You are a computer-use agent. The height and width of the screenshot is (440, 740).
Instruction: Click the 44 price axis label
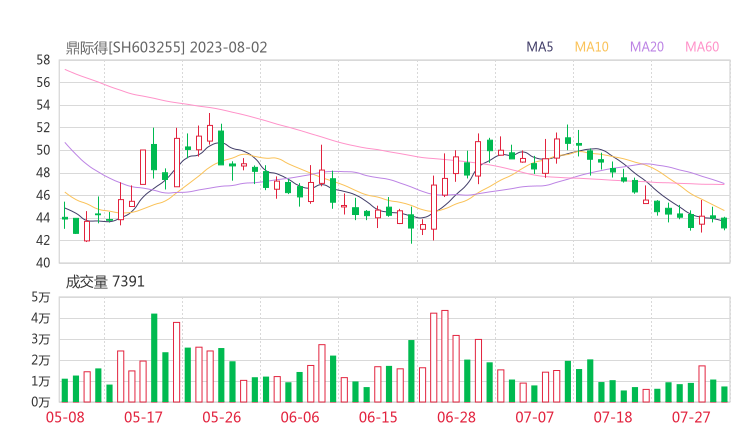[43, 218]
